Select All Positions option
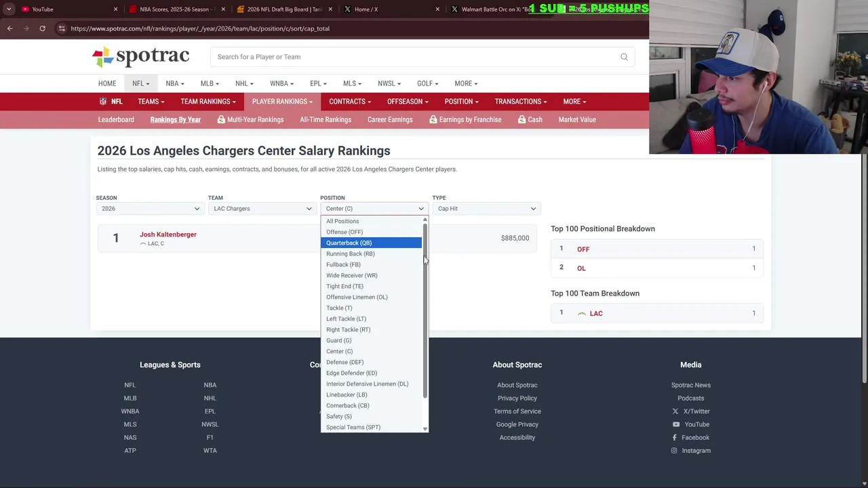The width and height of the screenshot is (868, 488). pos(371,221)
